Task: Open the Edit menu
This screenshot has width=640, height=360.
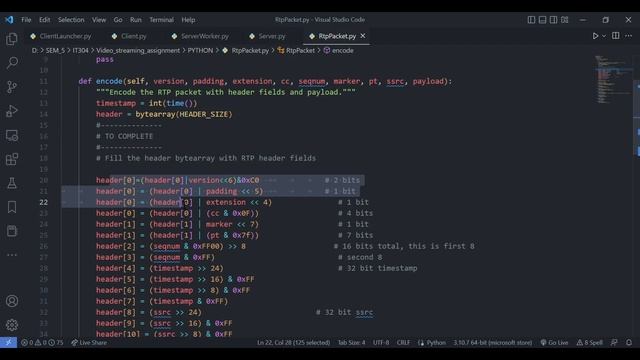Action: click(x=44, y=20)
